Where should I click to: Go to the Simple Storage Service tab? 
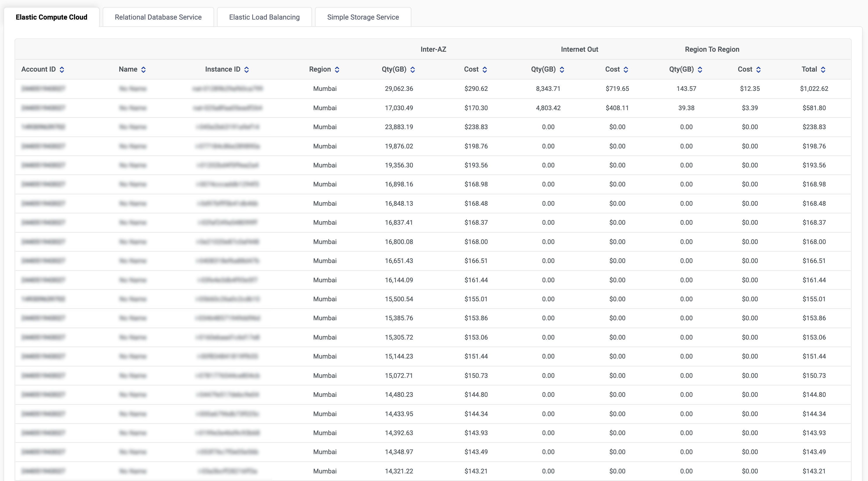(x=363, y=17)
